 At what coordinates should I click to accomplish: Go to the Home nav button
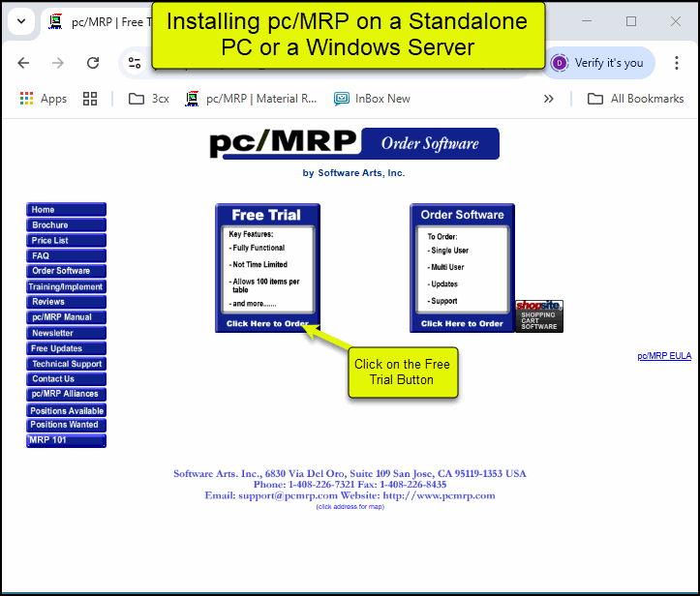coord(66,210)
